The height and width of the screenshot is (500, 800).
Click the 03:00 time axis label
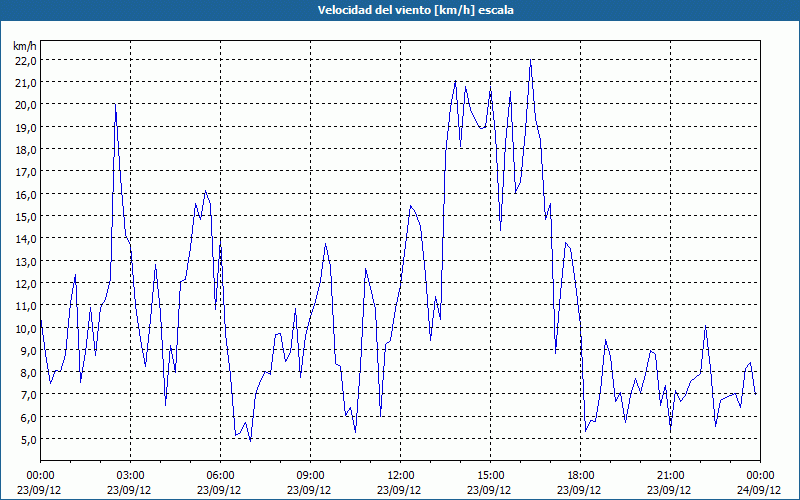point(131,476)
